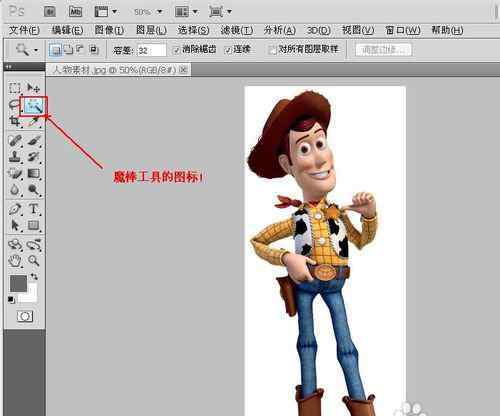500x416 pixels.
Task: Select the Clone Stamp tool
Action: tap(15, 157)
